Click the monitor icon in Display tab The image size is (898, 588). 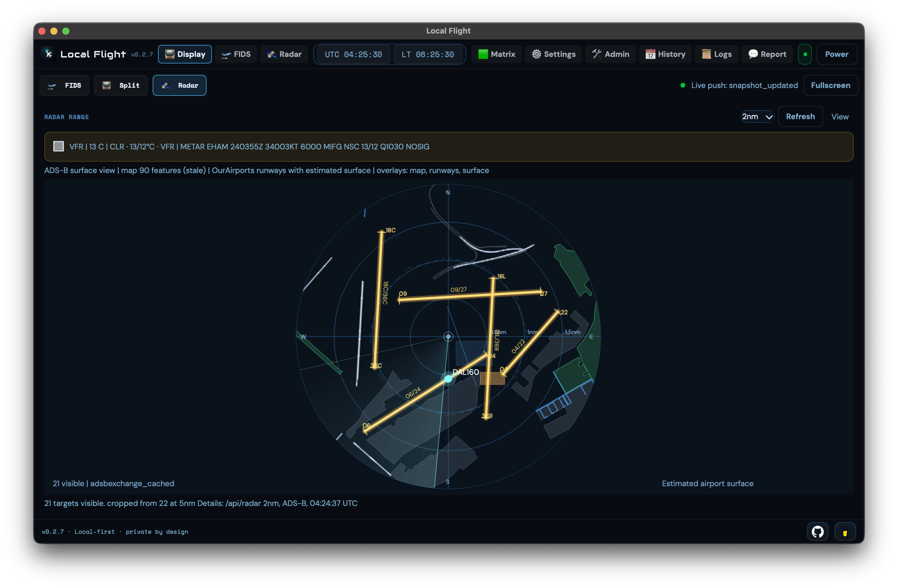[170, 54]
